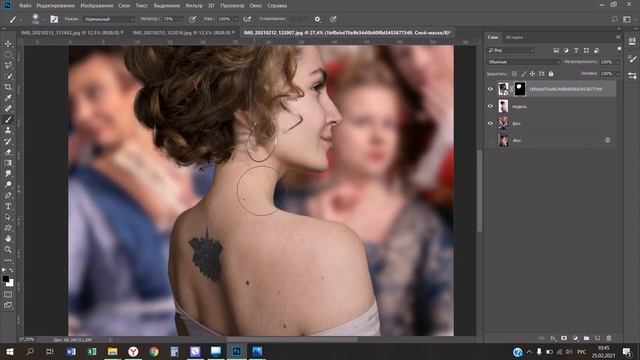
Task: Show the hidden locked 'Фон' background layer
Action: coord(490,140)
